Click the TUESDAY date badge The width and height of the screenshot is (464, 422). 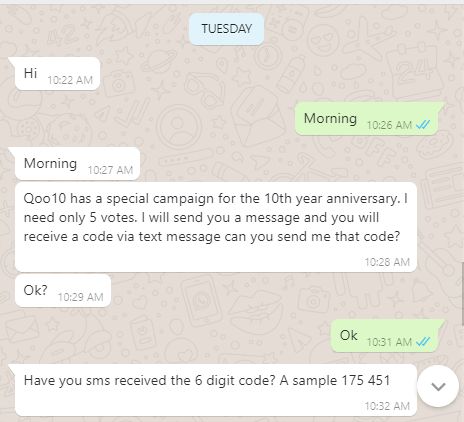click(x=227, y=29)
